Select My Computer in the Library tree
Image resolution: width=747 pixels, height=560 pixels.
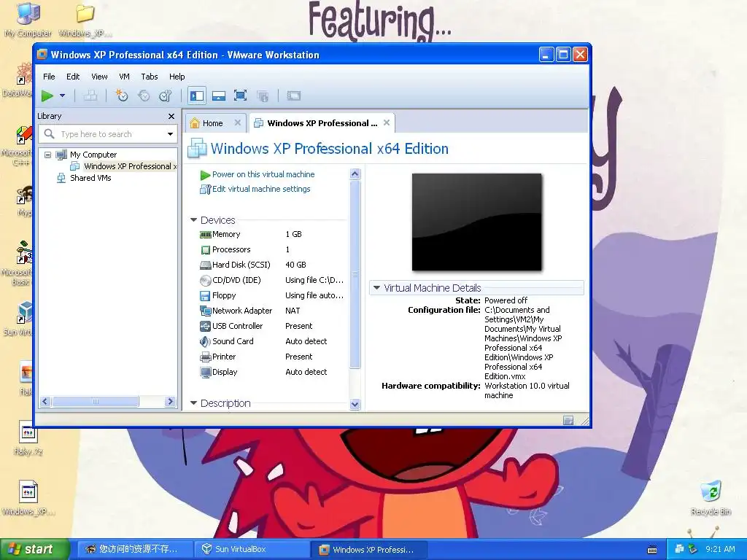coord(93,155)
